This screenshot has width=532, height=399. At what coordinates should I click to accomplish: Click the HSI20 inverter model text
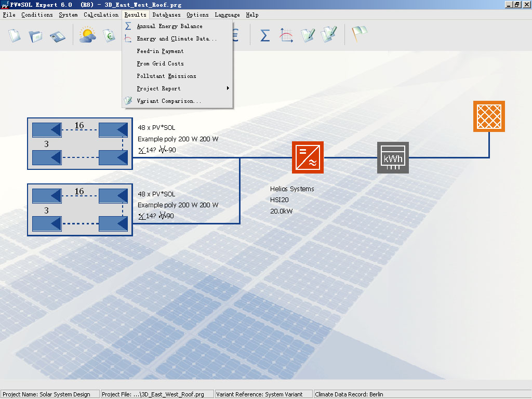coord(280,200)
